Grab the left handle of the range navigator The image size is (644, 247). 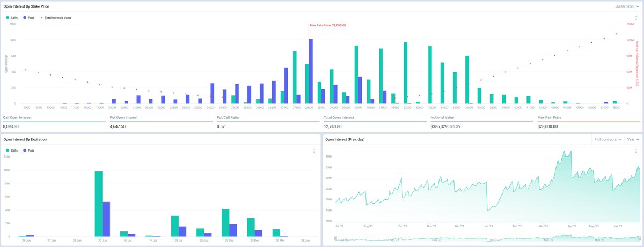(x=335, y=237)
